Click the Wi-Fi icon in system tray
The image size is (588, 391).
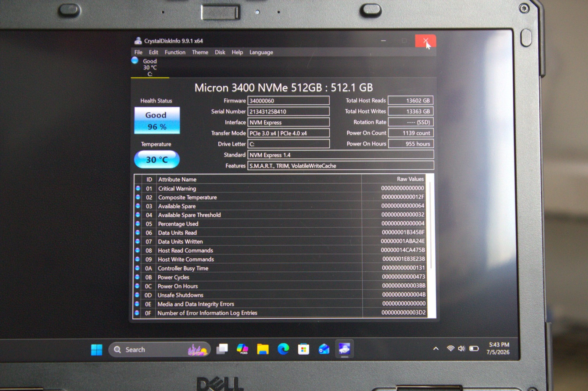[451, 348]
